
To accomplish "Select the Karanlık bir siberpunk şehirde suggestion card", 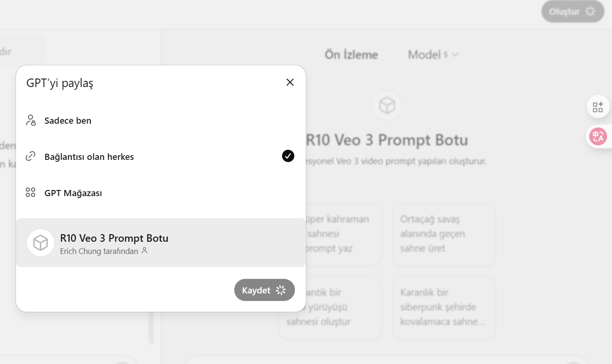I will pyautogui.click(x=444, y=308).
